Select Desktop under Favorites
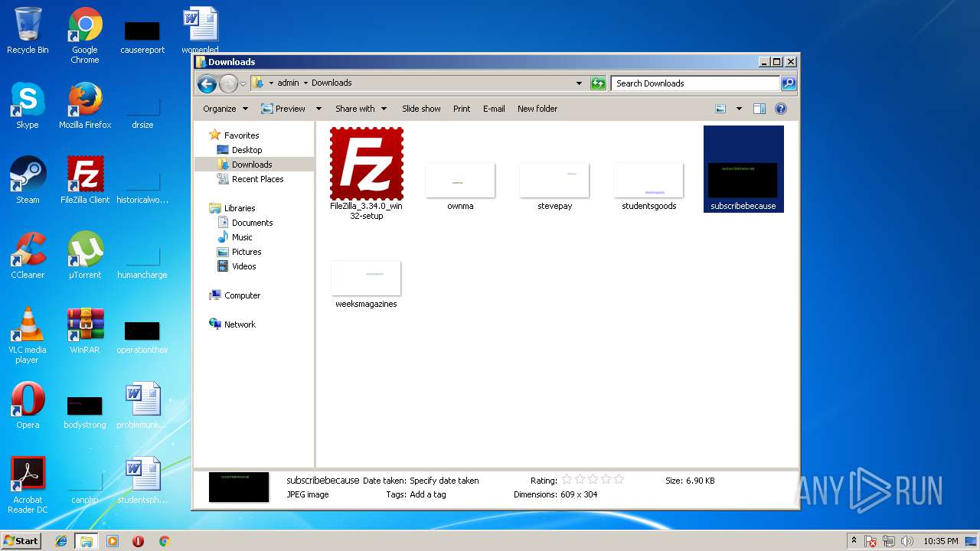The image size is (980, 551). tap(247, 150)
